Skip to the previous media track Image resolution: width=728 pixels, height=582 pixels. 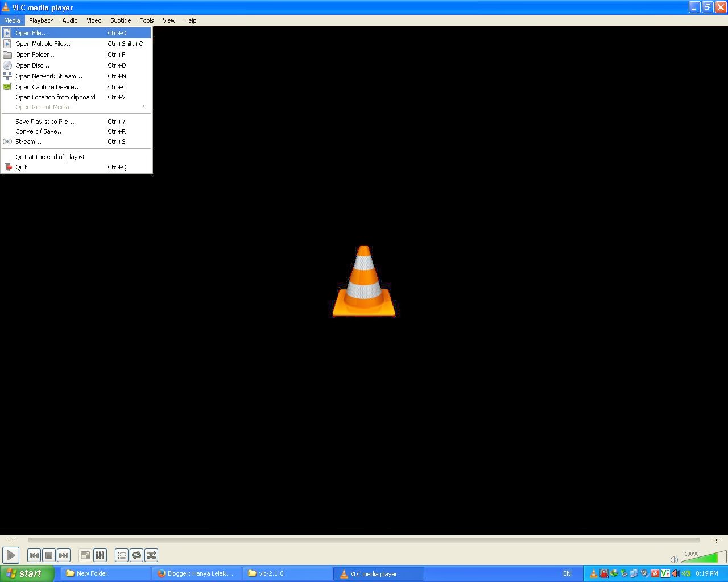[34, 555]
